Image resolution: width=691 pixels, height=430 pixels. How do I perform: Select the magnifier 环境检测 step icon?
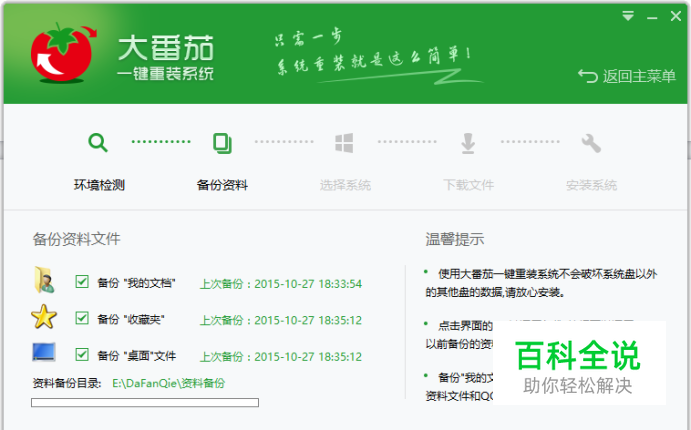point(98,143)
